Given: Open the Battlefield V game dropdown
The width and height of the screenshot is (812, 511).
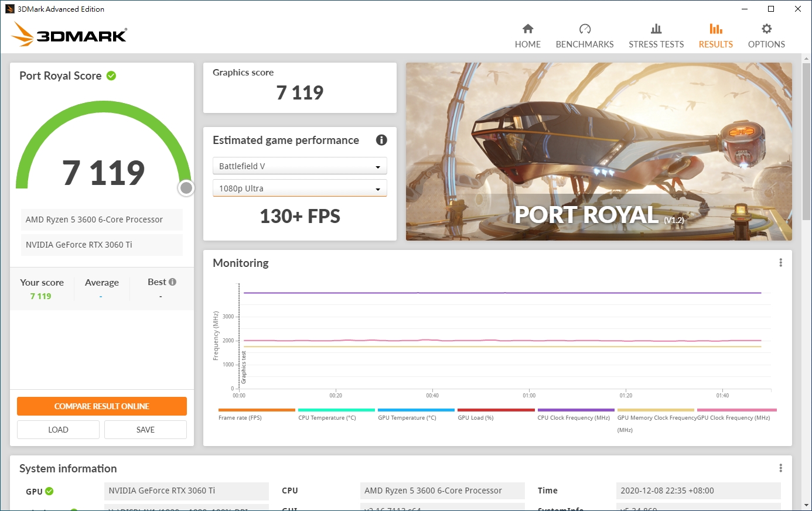Looking at the screenshot, I should pos(299,166).
